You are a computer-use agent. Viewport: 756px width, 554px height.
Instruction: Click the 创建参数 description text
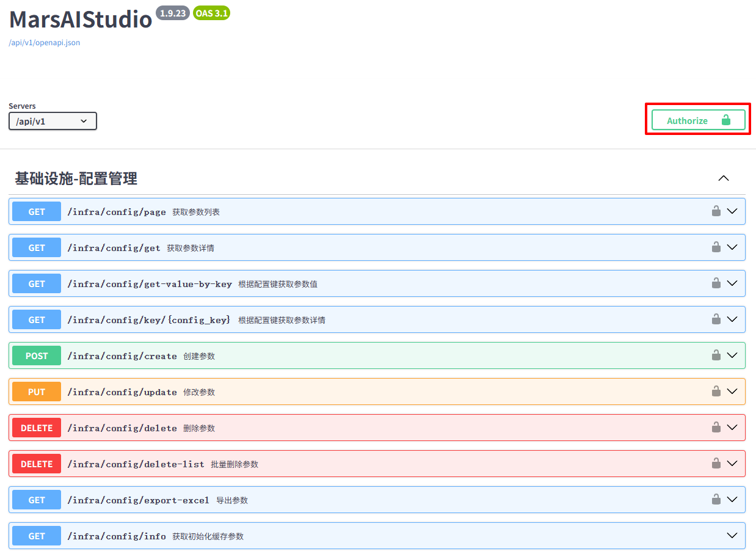199,356
